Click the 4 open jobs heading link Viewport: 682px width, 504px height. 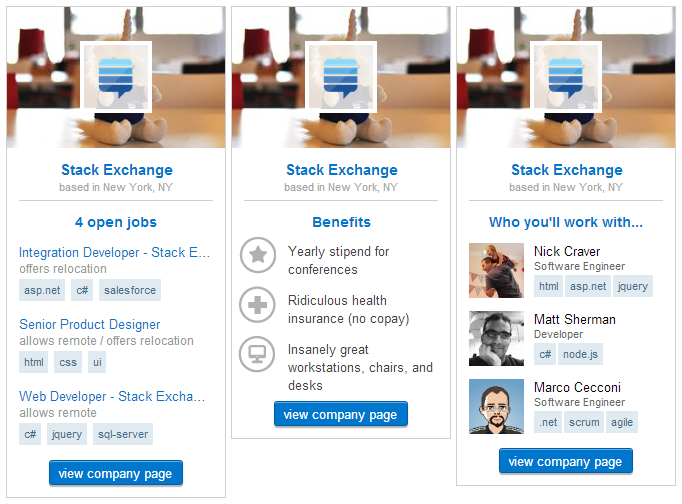click(x=116, y=222)
